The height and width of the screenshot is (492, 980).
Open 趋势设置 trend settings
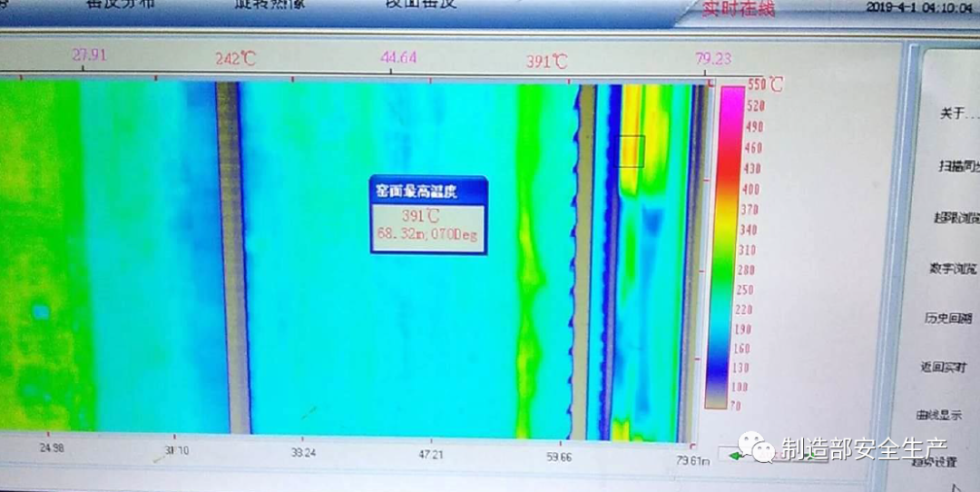click(x=935, y=462)
